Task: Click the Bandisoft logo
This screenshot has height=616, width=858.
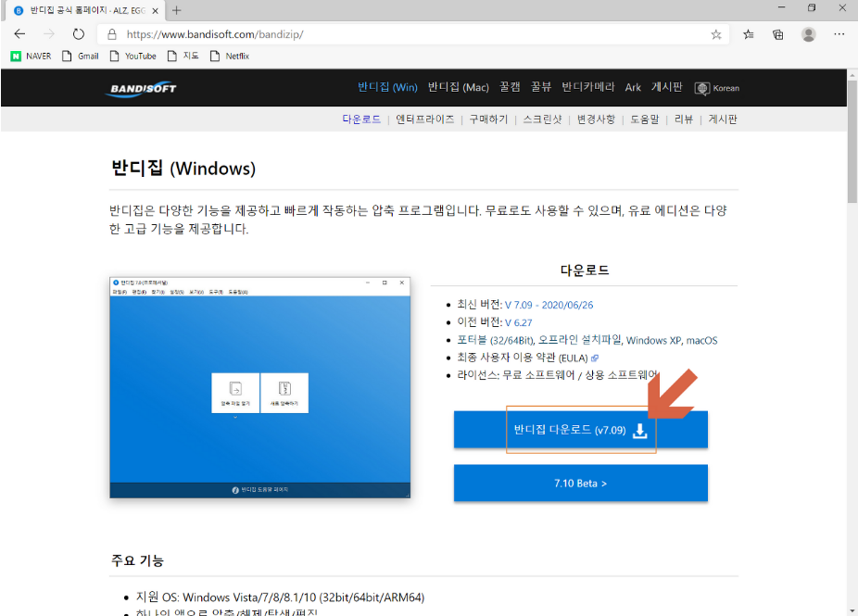Action: click(141, 89)
